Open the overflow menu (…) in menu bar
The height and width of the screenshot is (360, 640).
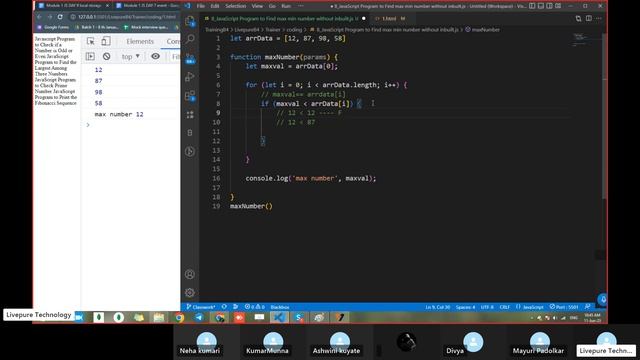(x=301, y=6)
